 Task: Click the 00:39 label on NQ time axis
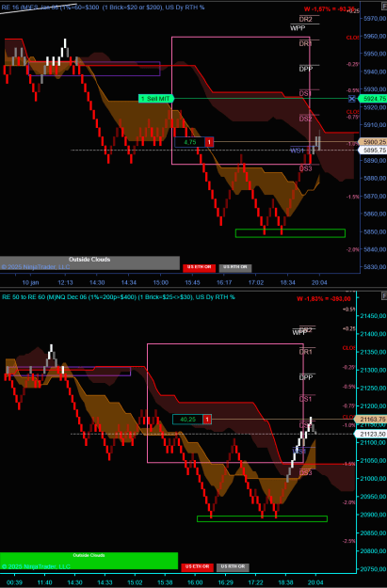[15, 583]
